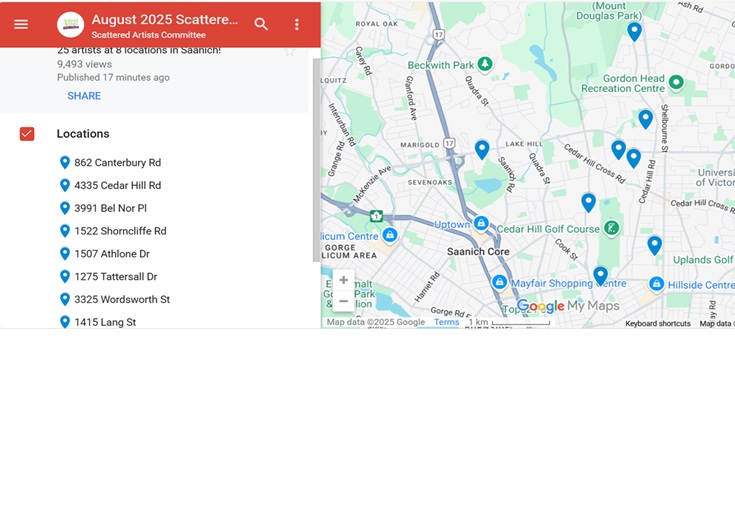
Task: Choose 1522 Shorncliffe Rd in list
Action: 120,231
